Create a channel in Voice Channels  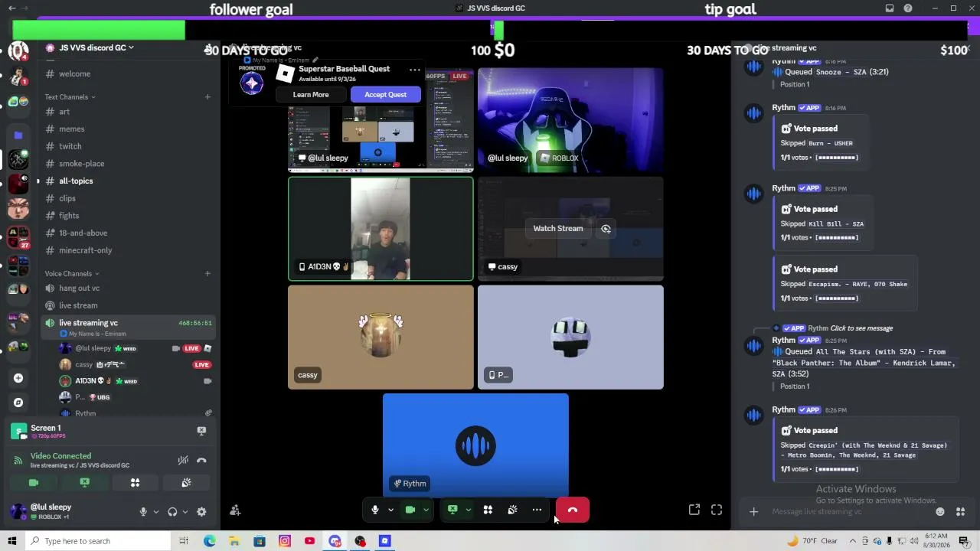point(207,273)
